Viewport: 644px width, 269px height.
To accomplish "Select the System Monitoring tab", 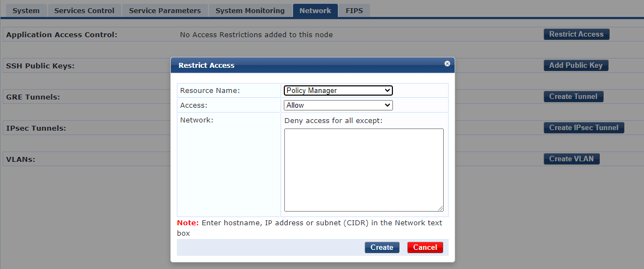I will tap(250, 11).
